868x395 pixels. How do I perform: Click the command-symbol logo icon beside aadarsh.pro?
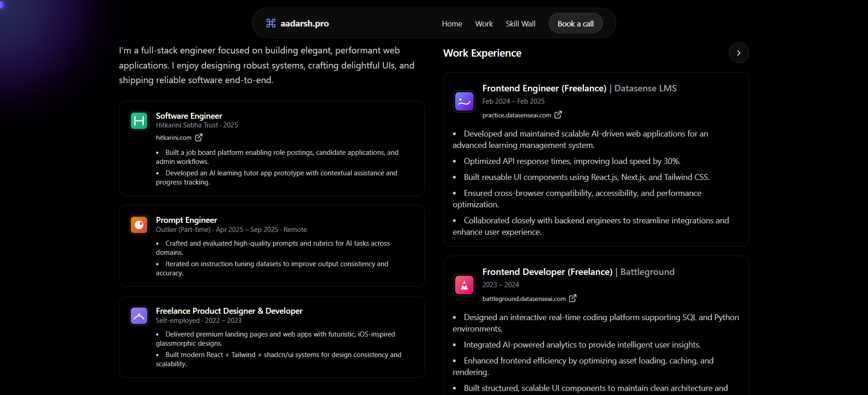271,23
